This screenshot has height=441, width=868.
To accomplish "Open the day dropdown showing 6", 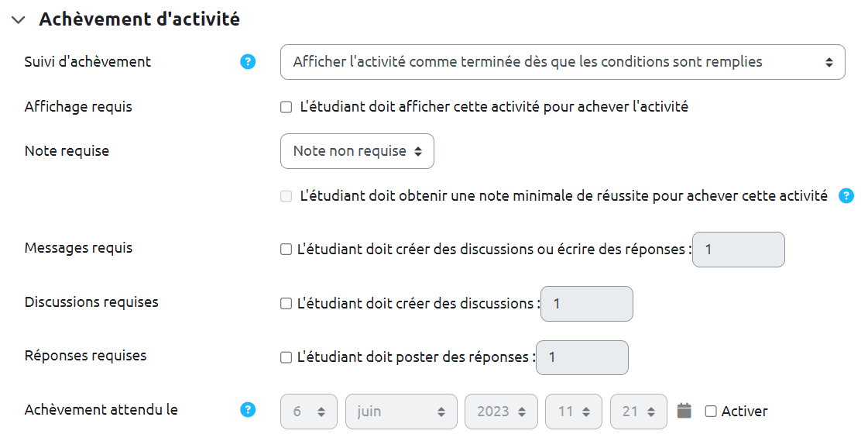I will (x=309, y=412).
